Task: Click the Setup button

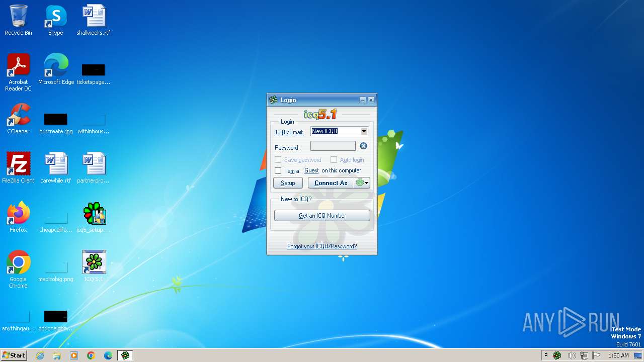Action: tap(288, 183)
